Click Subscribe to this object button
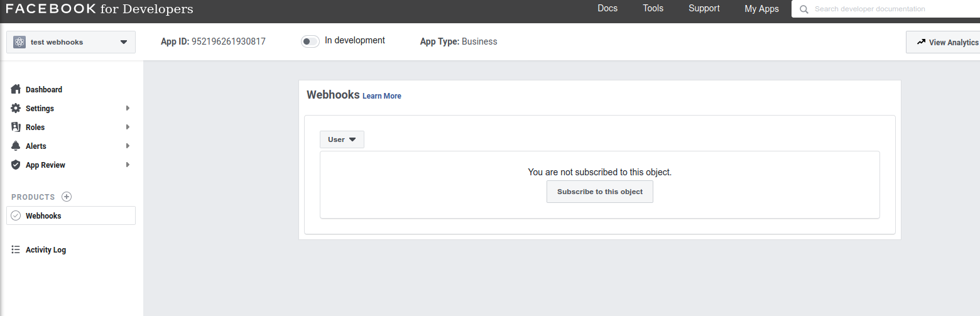This screenshot has height=316, width=980. click(600, 192)
